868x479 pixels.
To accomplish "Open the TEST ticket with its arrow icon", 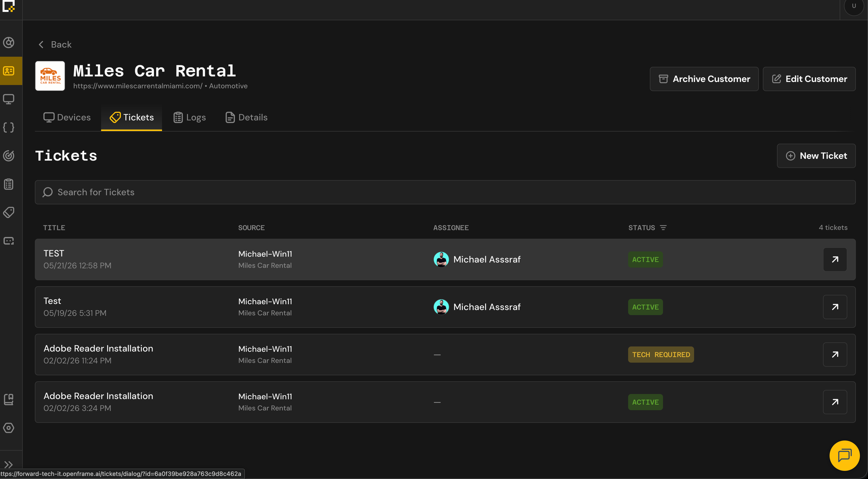I will tap(835, 260).
